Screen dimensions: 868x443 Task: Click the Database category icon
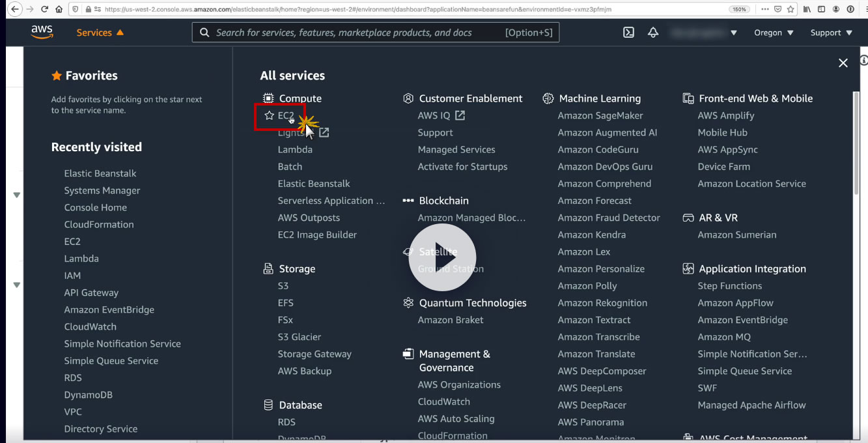coord(268,405)
